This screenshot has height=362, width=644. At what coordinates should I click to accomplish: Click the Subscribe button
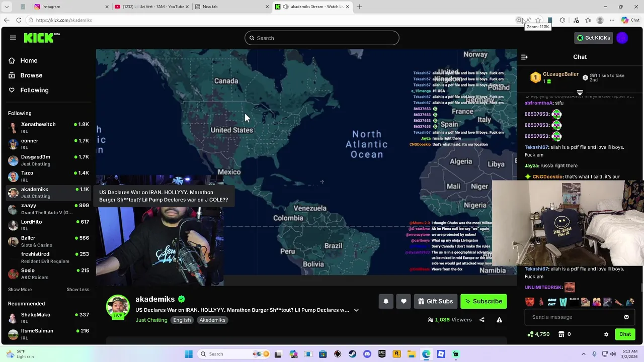(x=484, y=301)
